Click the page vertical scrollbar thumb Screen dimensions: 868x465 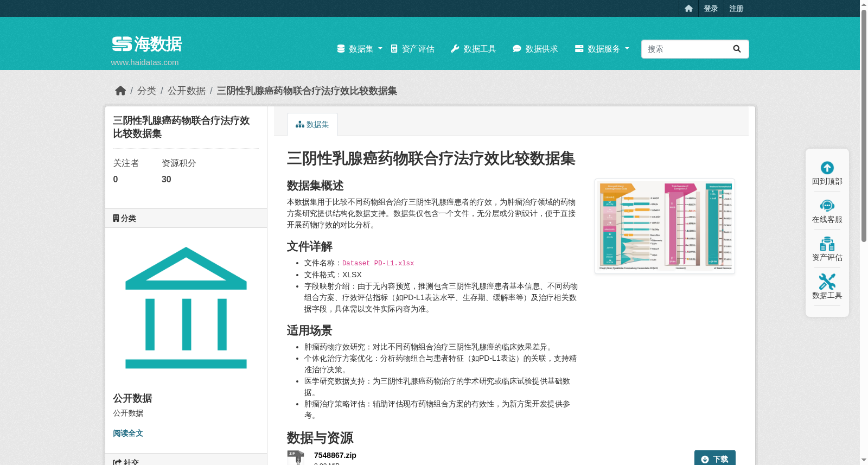pyautogui.click(x=864, y=125)
